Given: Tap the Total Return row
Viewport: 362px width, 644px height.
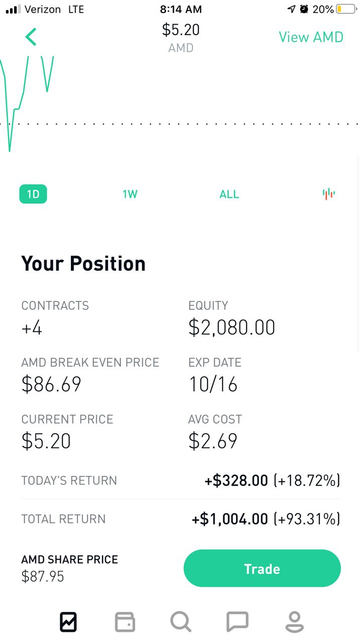Looking at the screenshot, I should tap(181, 519).
